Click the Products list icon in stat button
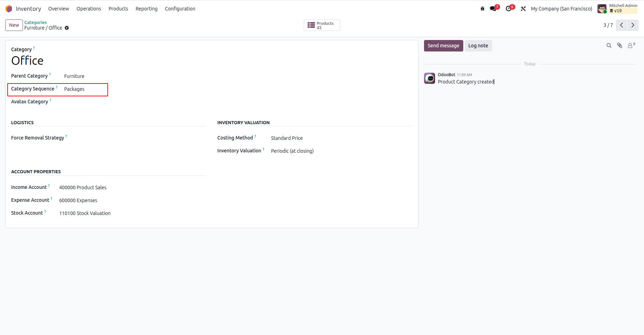The height and width of the screenshot is (335, 644). pos(311,25)
